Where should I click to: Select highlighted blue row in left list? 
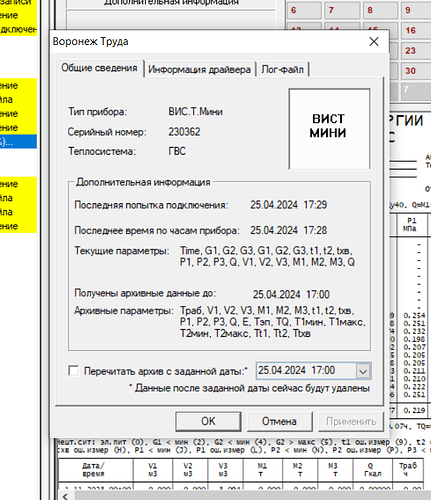(x=18, y=142)
